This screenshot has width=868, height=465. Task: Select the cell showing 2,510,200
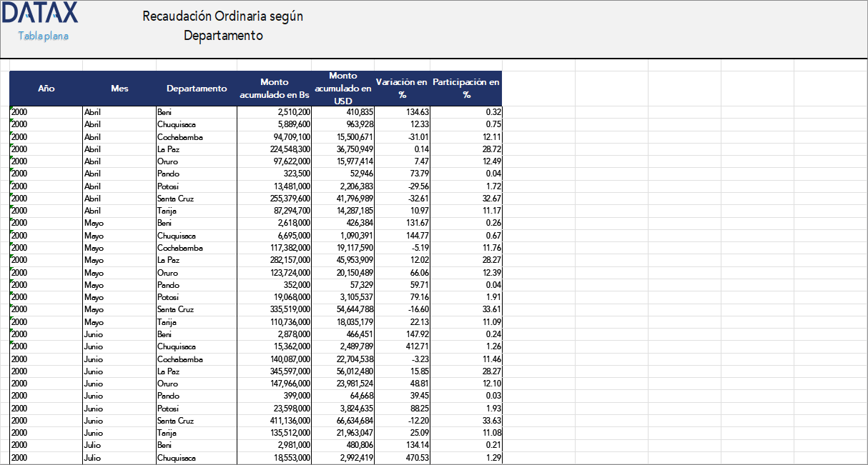(293, 112)
